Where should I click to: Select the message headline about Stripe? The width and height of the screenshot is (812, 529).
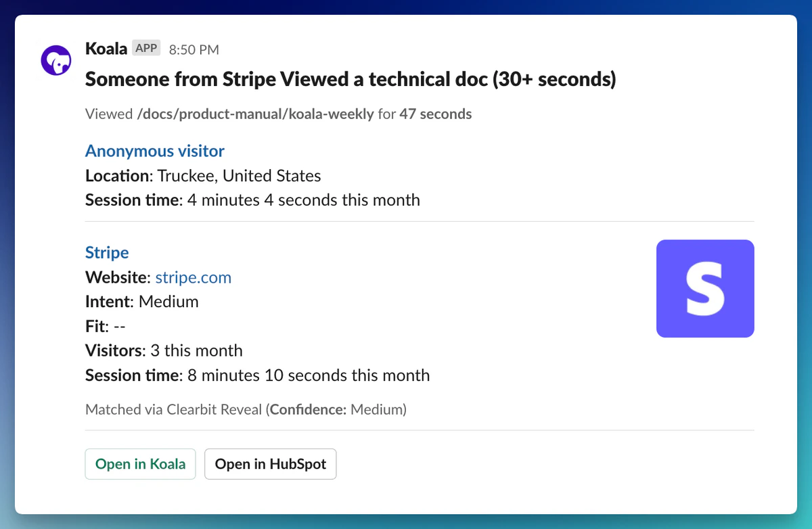click(x=351, y=79)
